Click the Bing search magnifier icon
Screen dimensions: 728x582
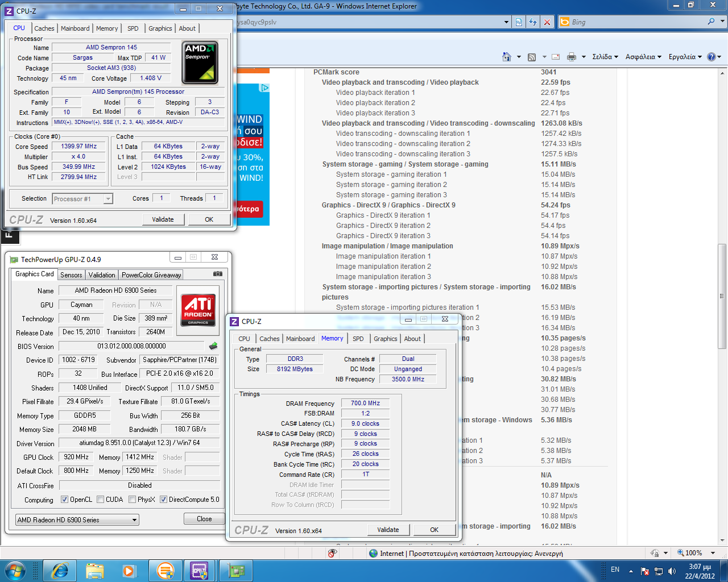tap(711, 22)
